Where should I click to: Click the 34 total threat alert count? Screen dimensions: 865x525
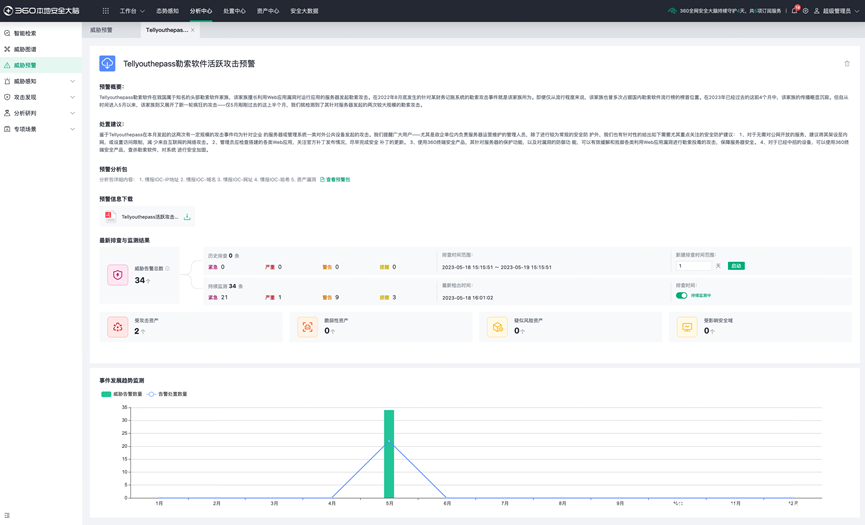[x=140, y=280]
